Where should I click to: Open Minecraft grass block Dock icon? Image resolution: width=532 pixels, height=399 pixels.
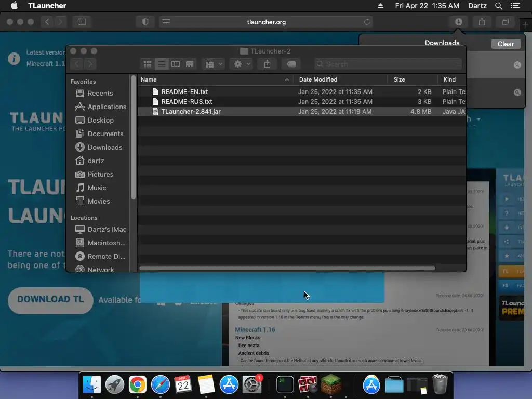click(331, 384)
